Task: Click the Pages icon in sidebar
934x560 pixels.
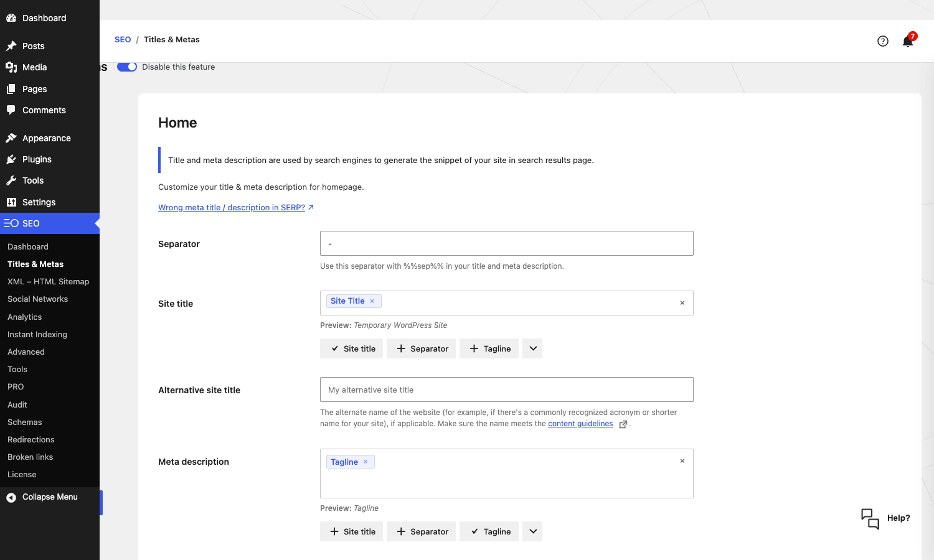Action: coord(11,89)
